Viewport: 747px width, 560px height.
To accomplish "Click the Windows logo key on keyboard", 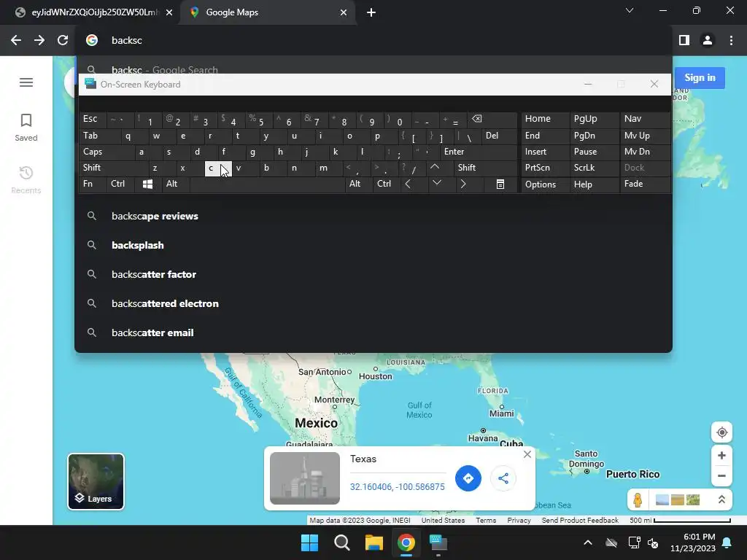I will click(147, 184).
